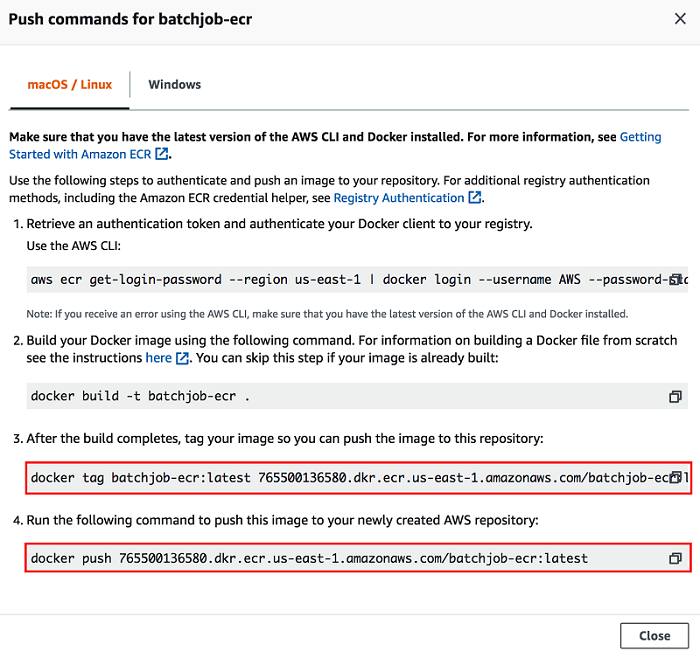Copy the docker build command
Screen dimensions: 700x651
click(x=675, y=397)
